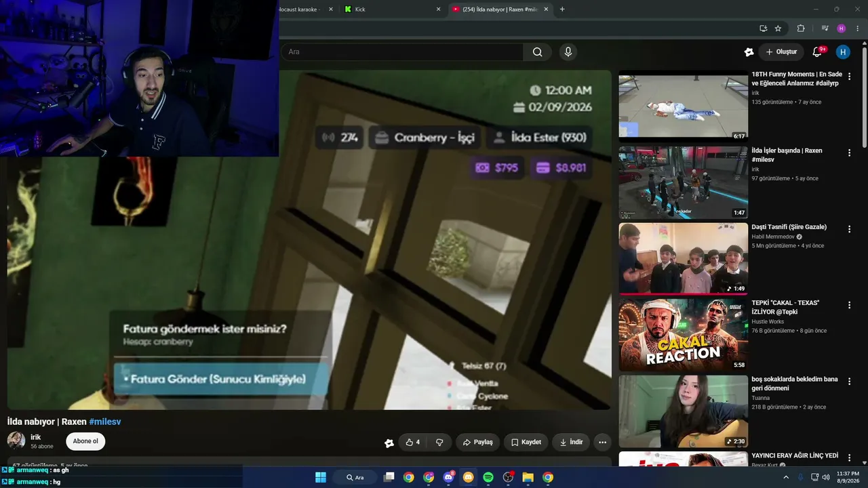Open File Explorer from the taskbar

[528, 477]
